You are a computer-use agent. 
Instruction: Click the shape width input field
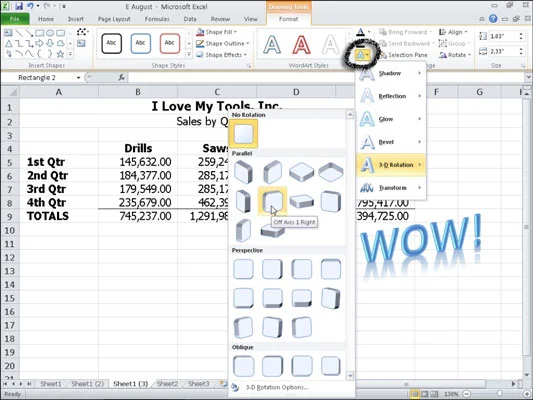pos(502,51)
